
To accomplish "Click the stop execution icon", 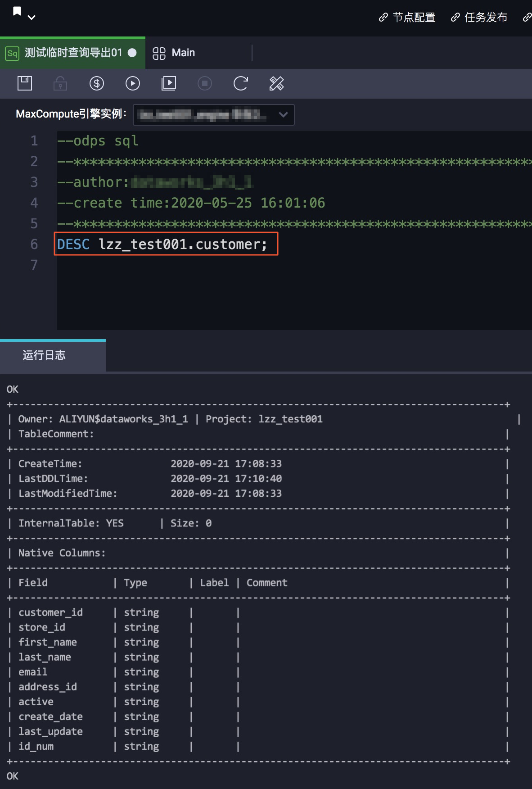I will point(205,83).
